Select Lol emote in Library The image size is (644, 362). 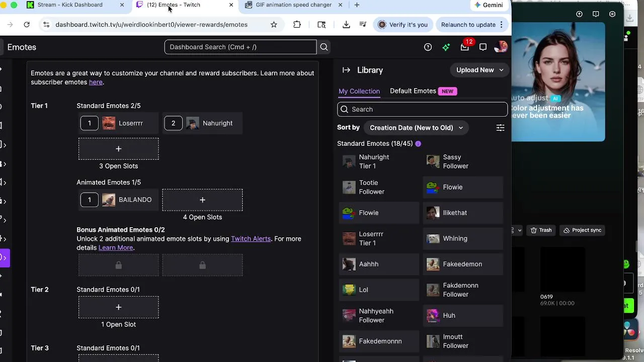tap(379, 290)
